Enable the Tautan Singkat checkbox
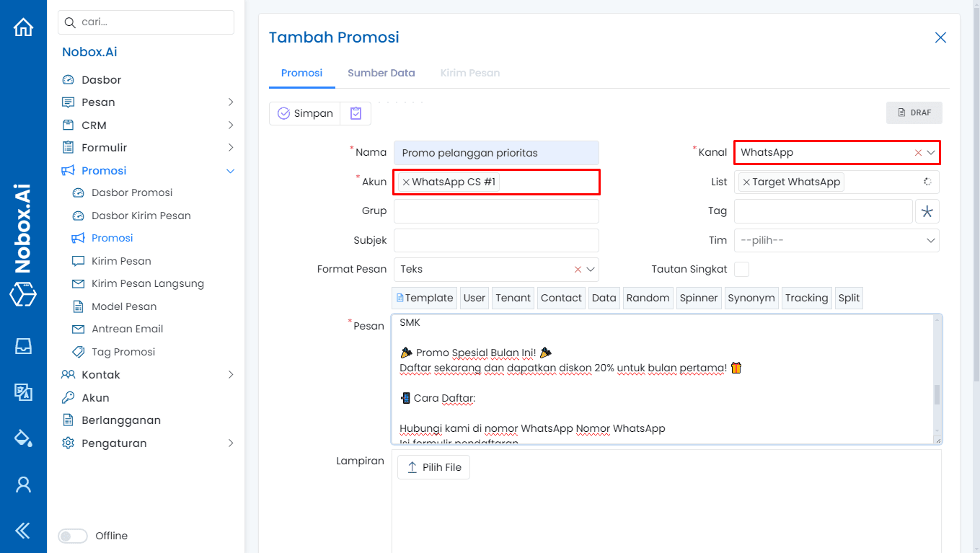The image size is (980, 553). [741, 268]
